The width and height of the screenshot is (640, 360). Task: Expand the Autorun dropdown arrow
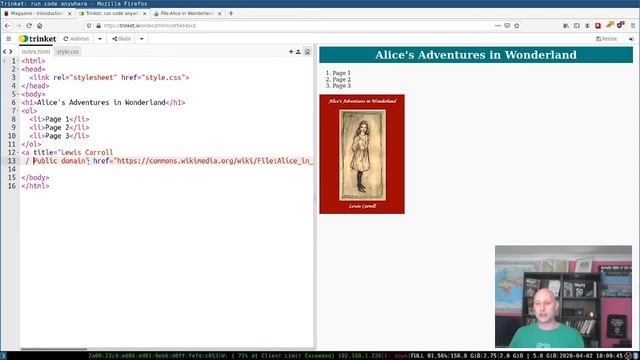coord(100,39)
